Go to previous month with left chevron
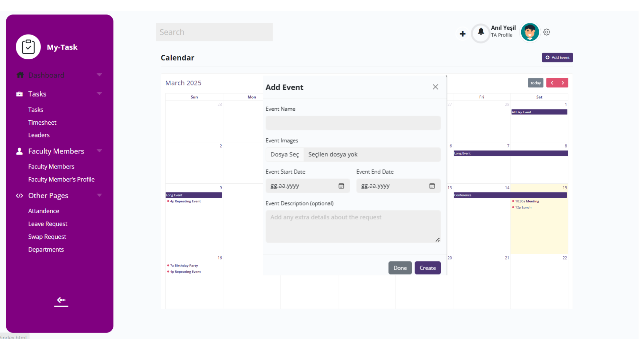The image size is (644, 362). 552,83
